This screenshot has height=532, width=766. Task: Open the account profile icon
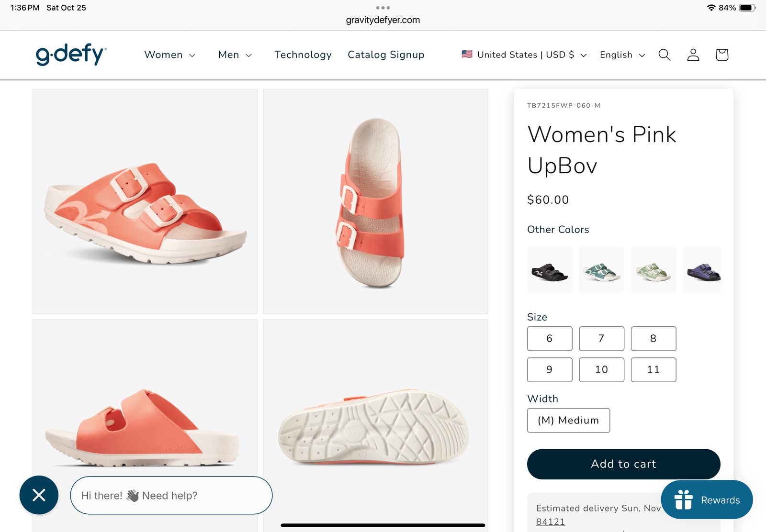tap(693, 55)
